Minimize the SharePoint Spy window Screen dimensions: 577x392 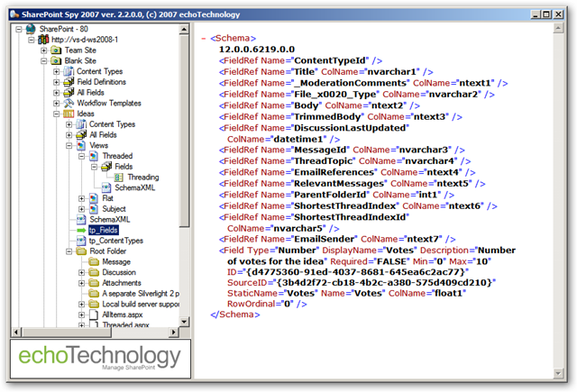coord(536,14)
